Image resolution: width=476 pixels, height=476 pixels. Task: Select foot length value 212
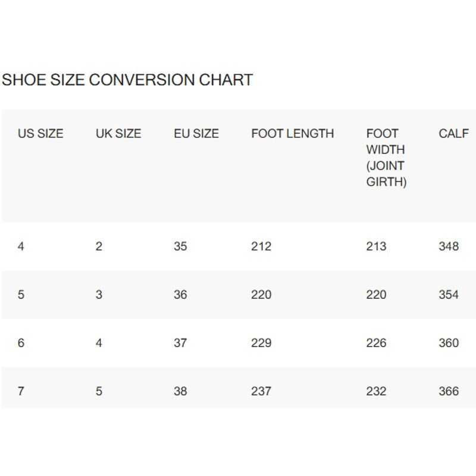click(261, 246)
